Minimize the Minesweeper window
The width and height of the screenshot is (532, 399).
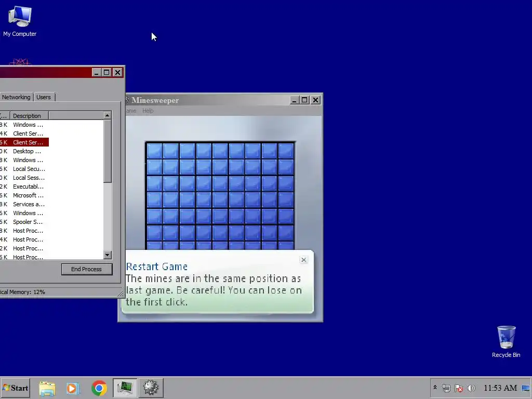[294, 100]
